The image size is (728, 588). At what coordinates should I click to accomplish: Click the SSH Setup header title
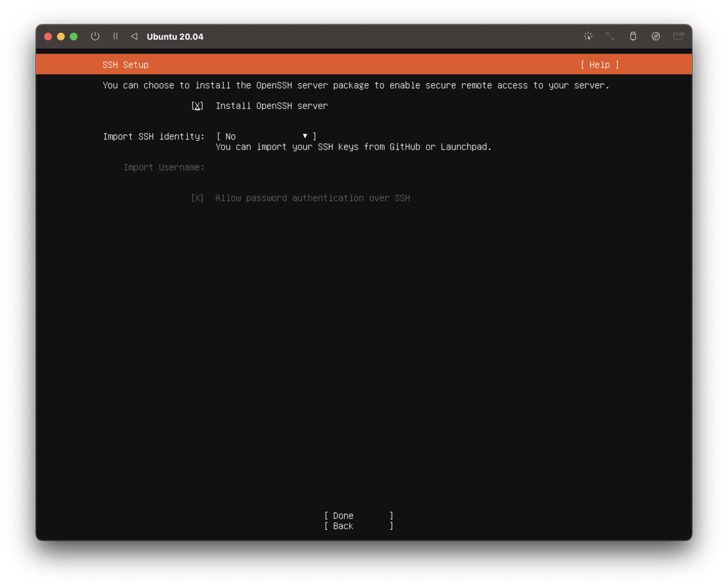[x=125, y=65]
